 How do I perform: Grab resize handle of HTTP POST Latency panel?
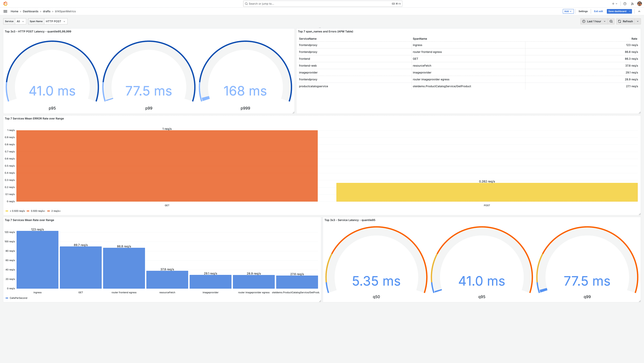[x=293, y=113]
